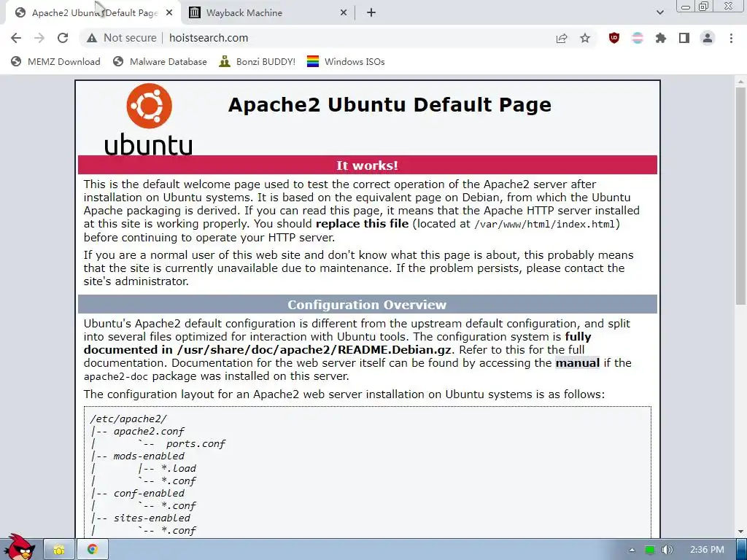Click the conf-enabled tree entry

[149, 494]
